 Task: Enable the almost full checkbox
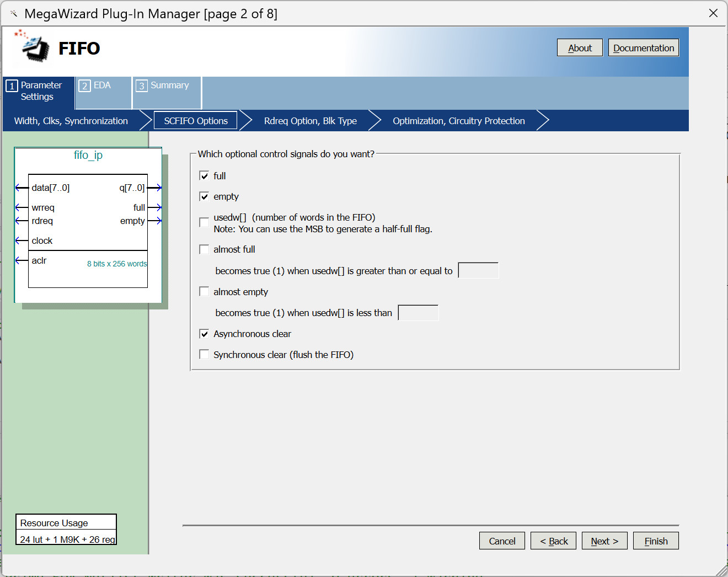[x=204, y=249]
